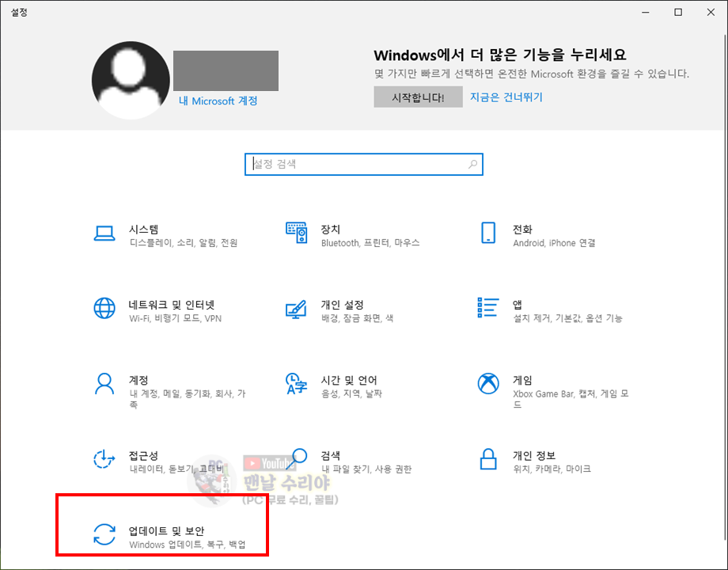Open the 전화 phone icon
This screenshot has width=728, height=570.
tap(488, 232)
